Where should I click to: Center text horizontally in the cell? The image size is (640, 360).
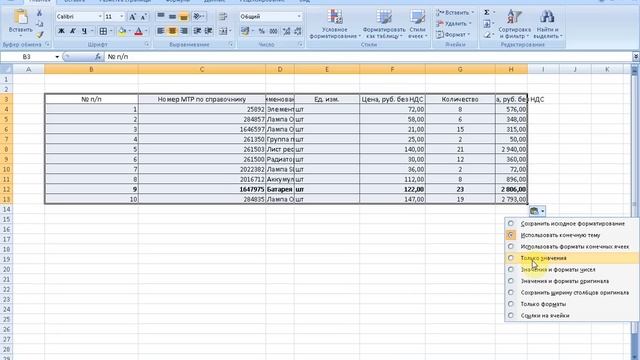172,31
